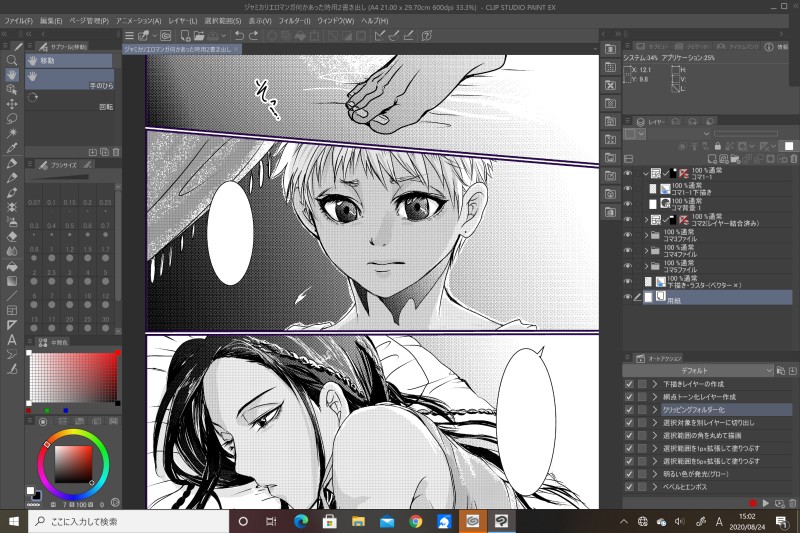
Task: Select the Lasso selection tool
Action: click(x=12, y=119)
